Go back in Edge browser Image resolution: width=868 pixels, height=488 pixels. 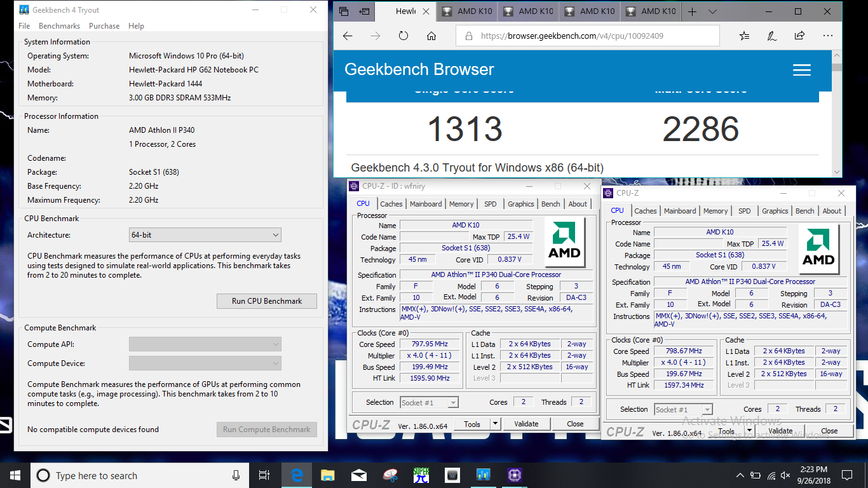coord(348,36)
